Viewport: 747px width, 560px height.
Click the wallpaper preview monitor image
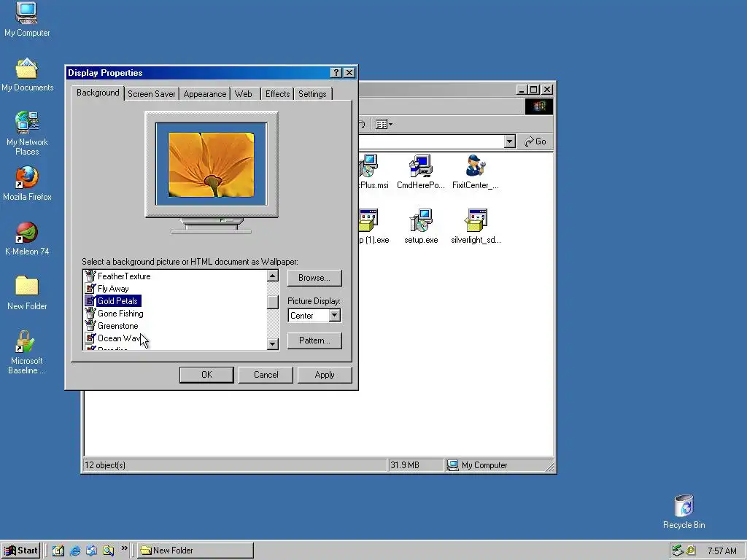point(212,164)
